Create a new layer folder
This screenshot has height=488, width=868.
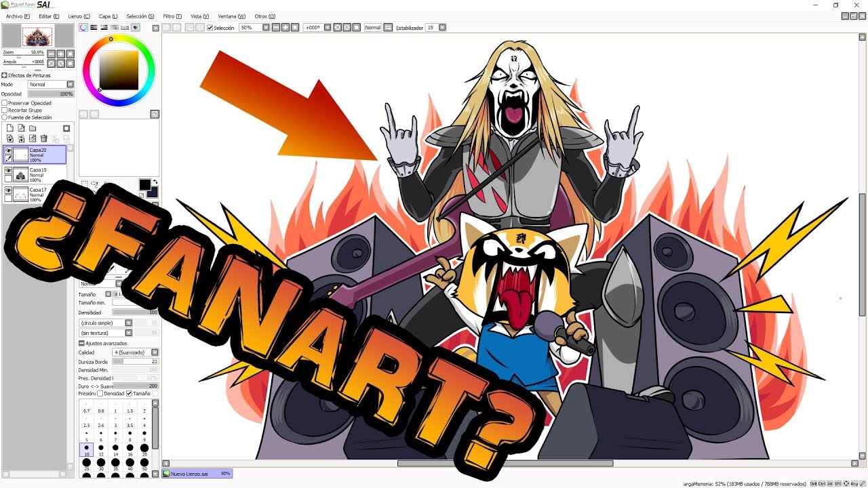click(33, 128)
